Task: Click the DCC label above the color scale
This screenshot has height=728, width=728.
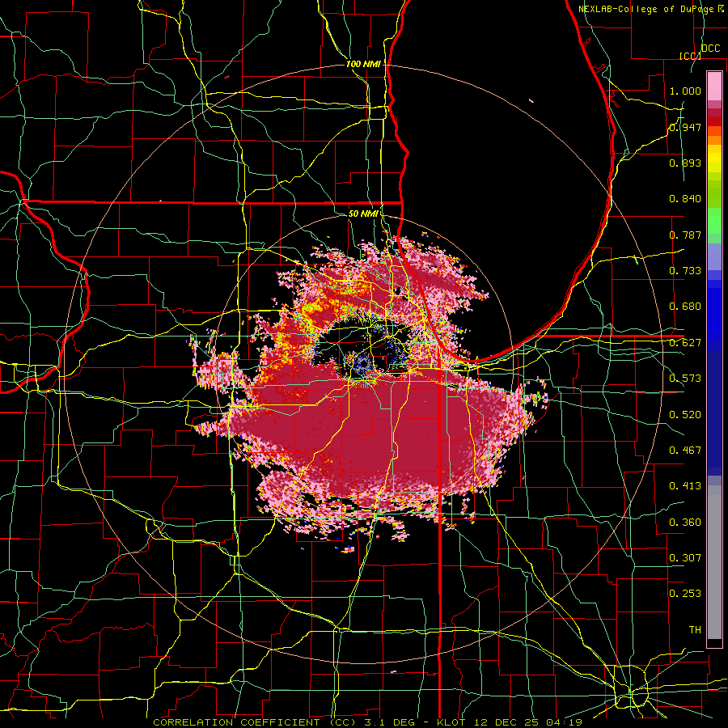Action: (710, 49)
